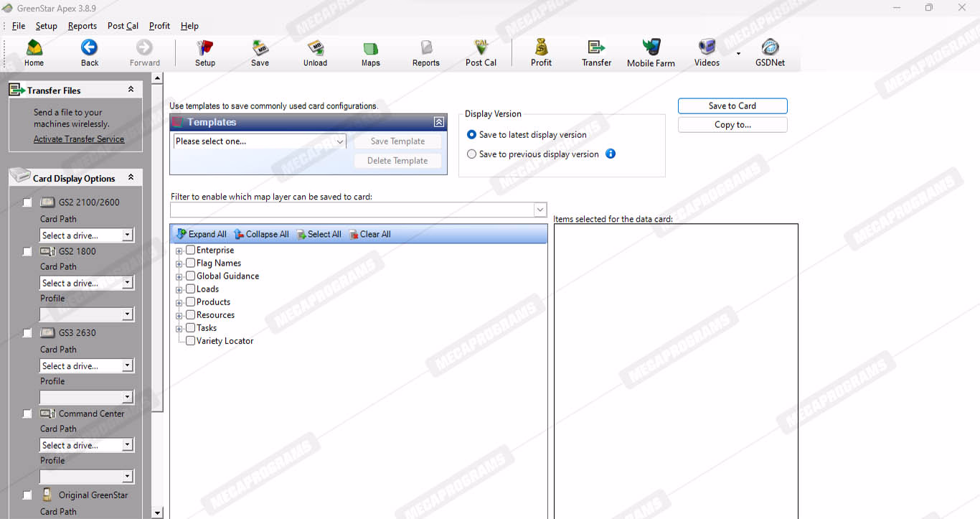Open Reports from the toolbar

pyautogui.click(x=425, y=53)
